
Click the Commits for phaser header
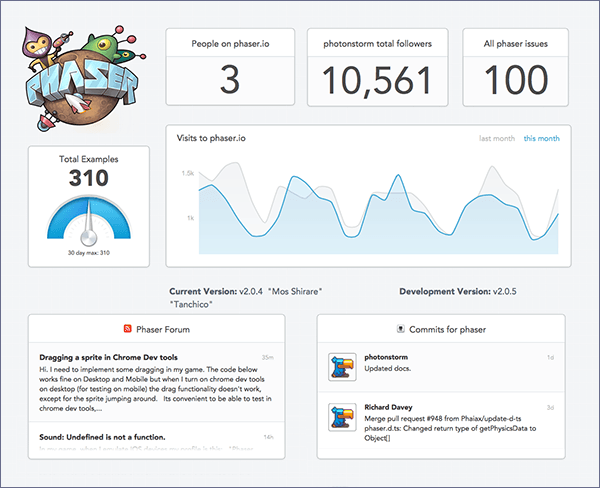click(441, 329)
